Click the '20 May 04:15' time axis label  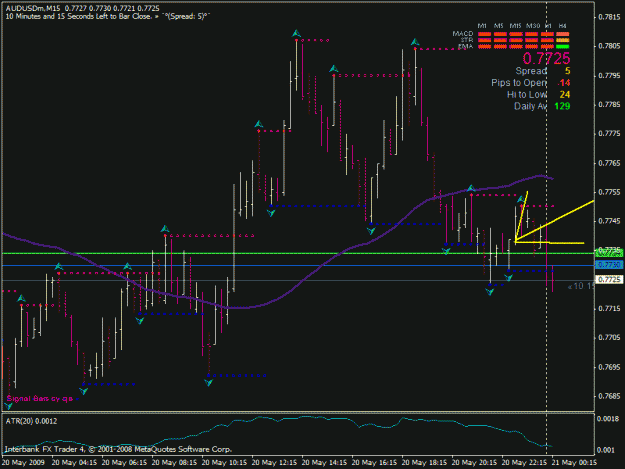74,463
